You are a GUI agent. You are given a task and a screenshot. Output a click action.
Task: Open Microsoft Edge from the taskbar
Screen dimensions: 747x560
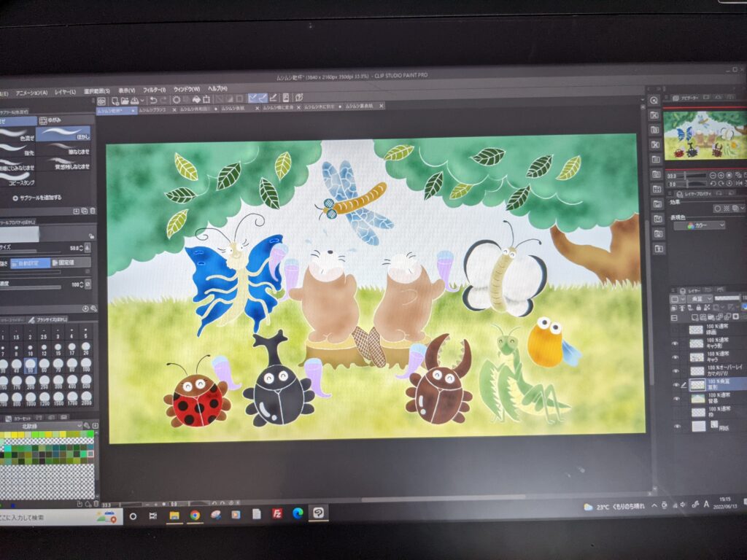298,513
